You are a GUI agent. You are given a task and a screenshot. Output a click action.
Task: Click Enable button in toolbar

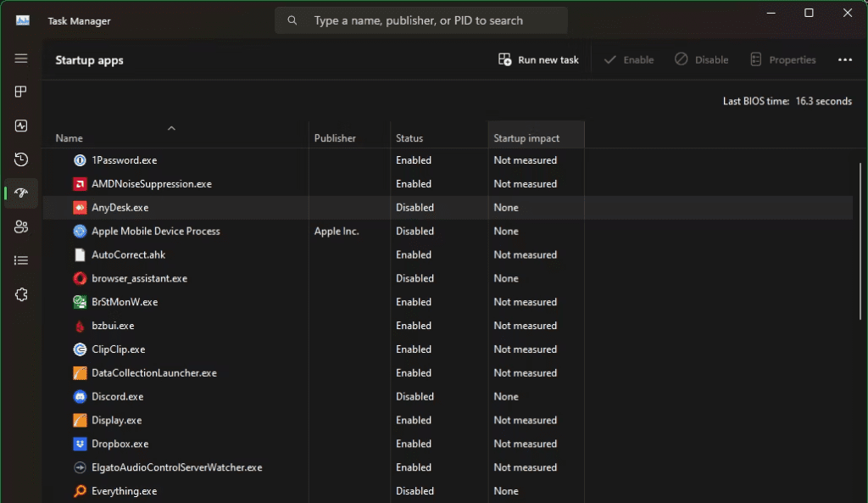629,60
